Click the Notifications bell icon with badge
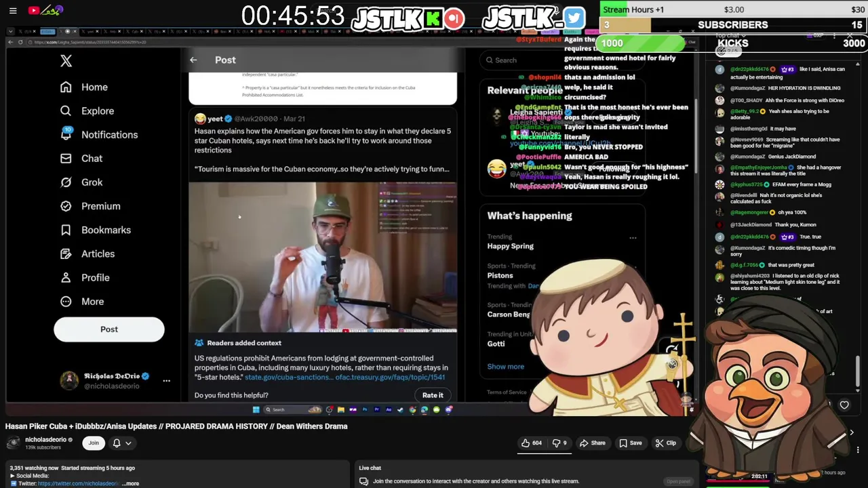 pyautogui.click(x=66, y=134)
